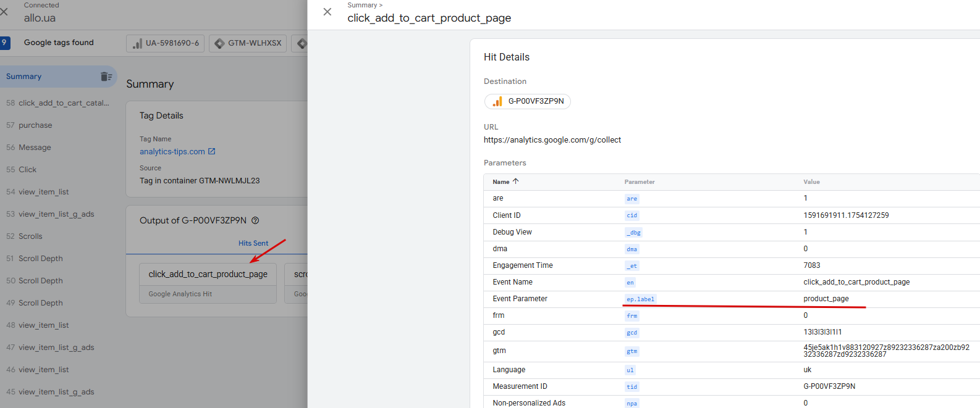This screenshot has width=980, height=408.
Task: Select event 57 purchase
Action: 35,125
